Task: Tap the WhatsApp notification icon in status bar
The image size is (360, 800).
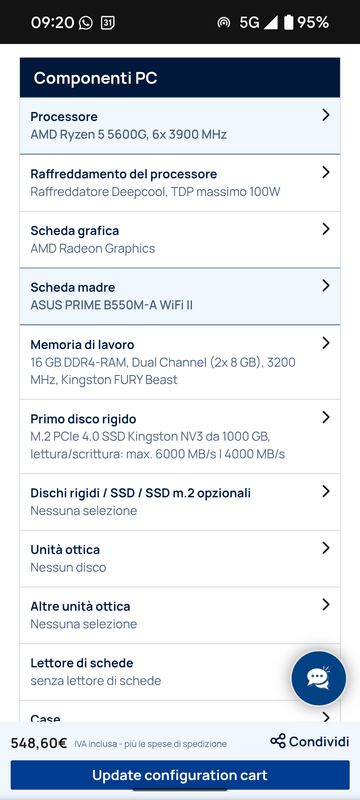Action: (86, 23)
